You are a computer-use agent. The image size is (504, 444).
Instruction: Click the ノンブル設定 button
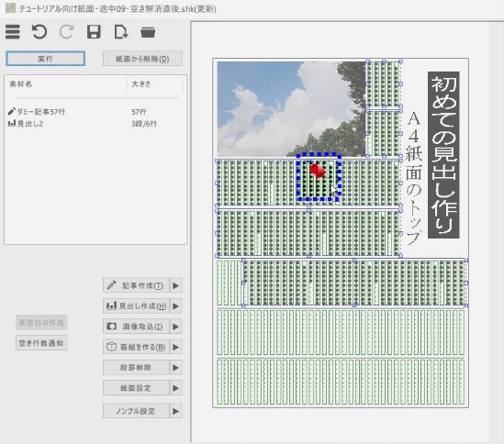(x=136, y=411)
